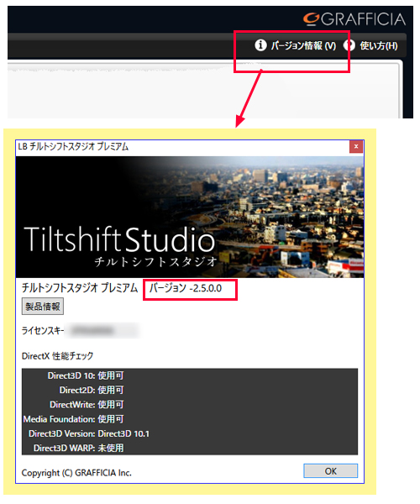Screen dimensions: 420x504
Task: Click the Copyright (C) GRAFFICIA Inc. text
Action: [x=76, y=473]
